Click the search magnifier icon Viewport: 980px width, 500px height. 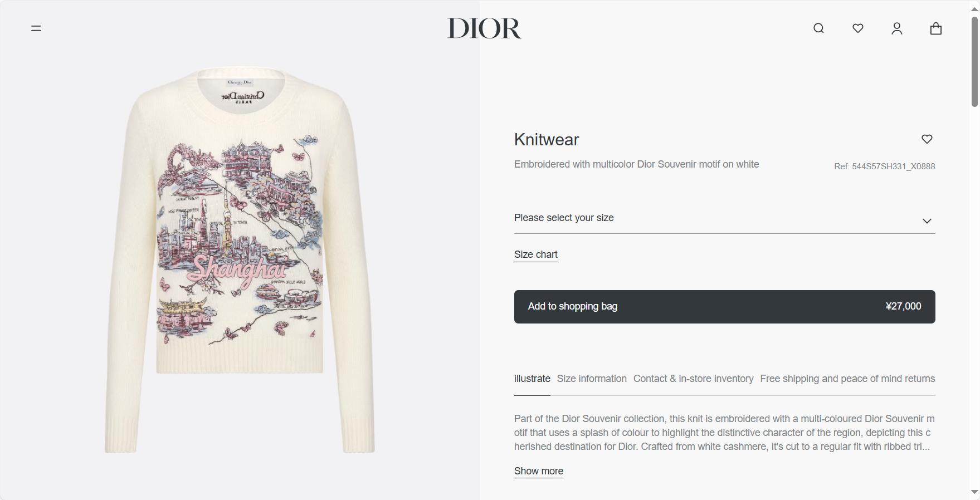click(818, 28)
